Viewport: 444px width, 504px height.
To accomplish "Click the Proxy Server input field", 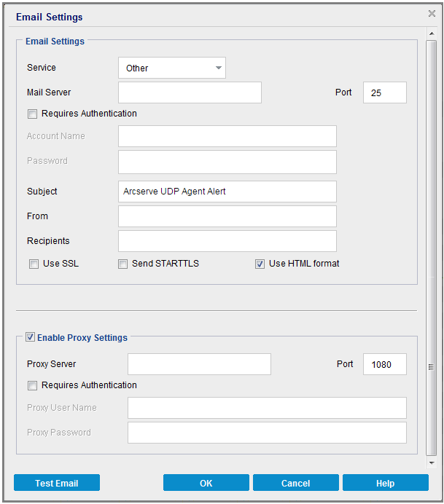I will point(199,364).
